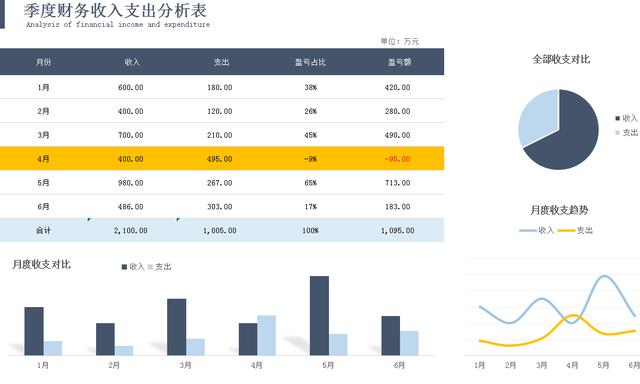
Task: Click the 45% ratio cell
Action: 310,135
